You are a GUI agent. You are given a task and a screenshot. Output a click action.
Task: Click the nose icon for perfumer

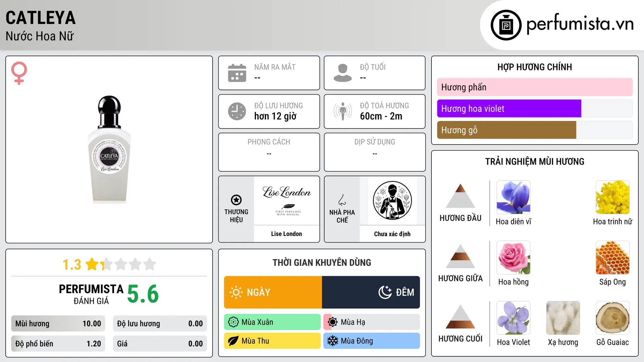tap(342, 200)
